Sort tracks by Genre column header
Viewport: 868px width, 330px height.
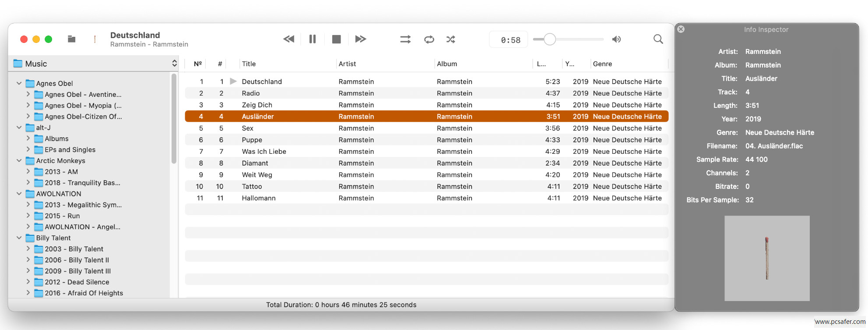coord(602,64)
